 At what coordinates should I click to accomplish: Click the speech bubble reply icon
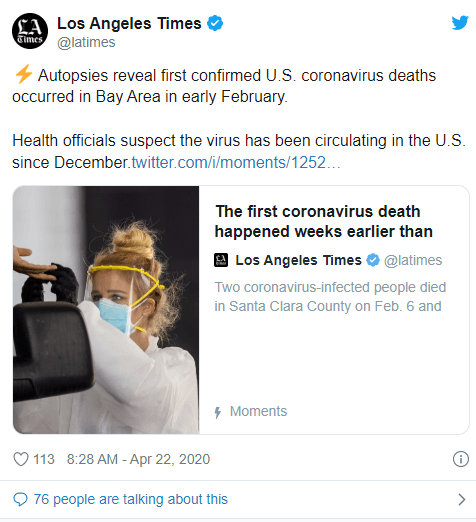[x=20, y=499]
